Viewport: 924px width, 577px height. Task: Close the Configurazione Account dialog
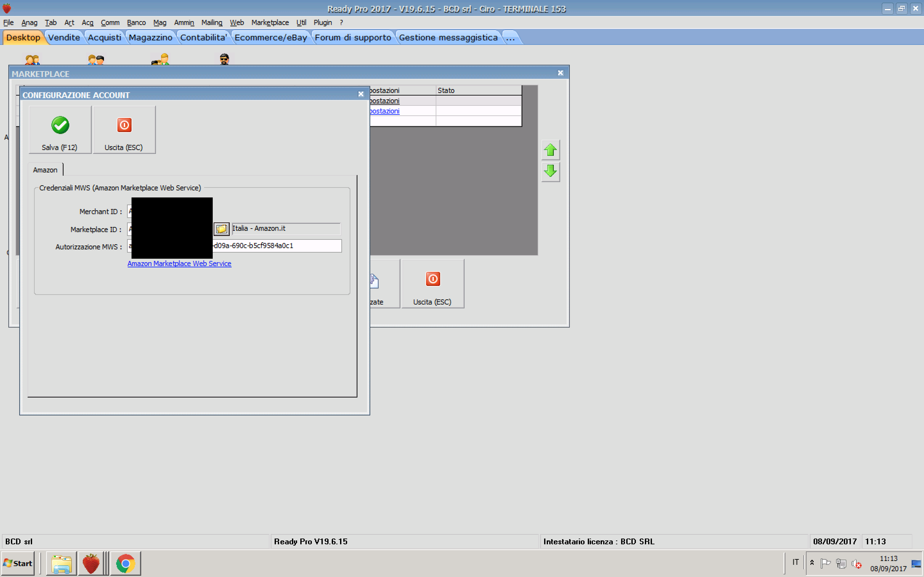[360, 94]
